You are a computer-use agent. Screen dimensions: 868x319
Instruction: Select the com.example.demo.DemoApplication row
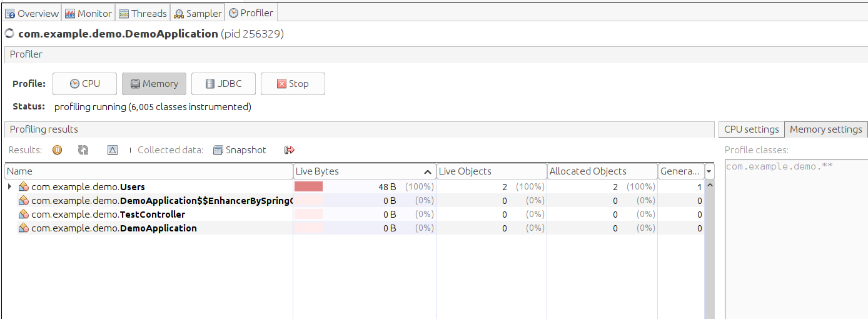[355, 228]
